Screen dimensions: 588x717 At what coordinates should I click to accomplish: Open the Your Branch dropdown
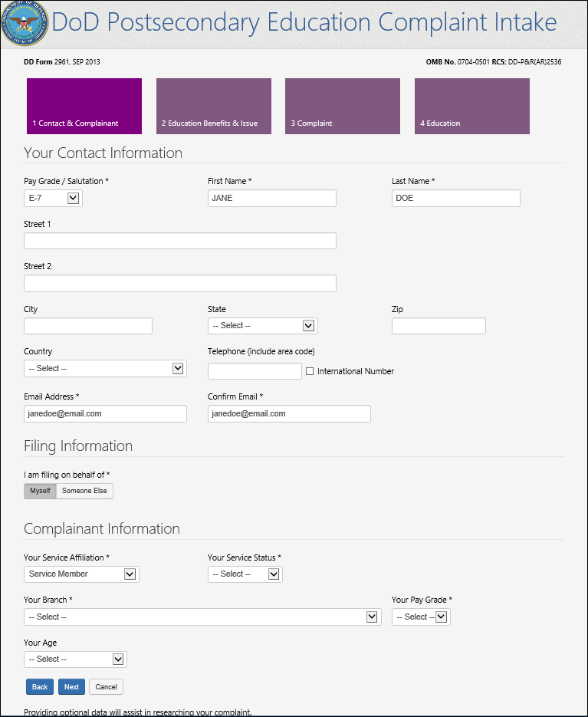pyautogui.click(x=202, y=617)
